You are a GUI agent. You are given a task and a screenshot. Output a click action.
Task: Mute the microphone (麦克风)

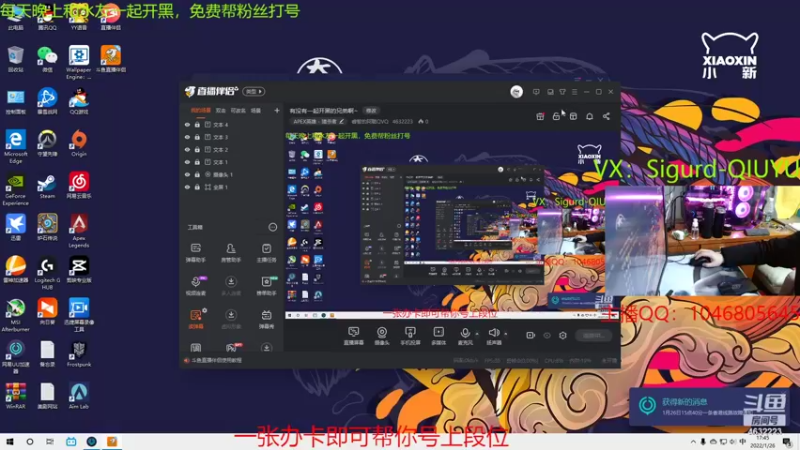pos(465,336)
